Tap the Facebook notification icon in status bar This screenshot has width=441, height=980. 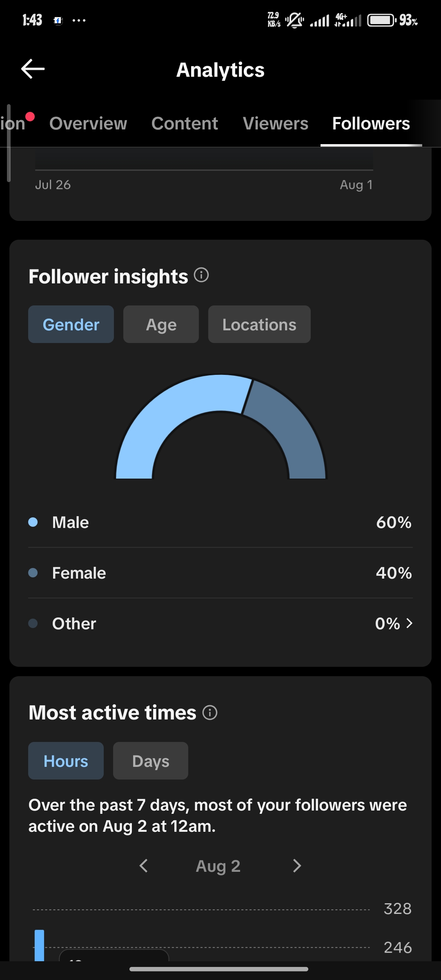tap(58, 20)
